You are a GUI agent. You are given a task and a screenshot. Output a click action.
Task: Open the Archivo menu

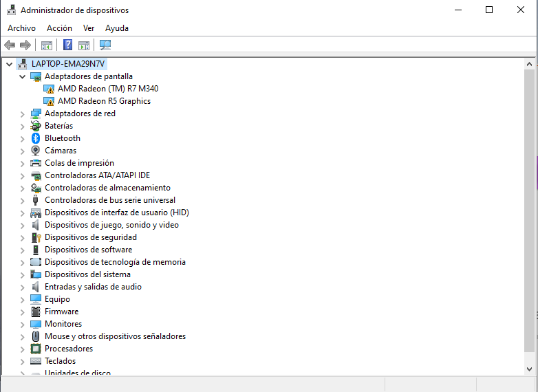pyautogui.click(x=21, y=28)
